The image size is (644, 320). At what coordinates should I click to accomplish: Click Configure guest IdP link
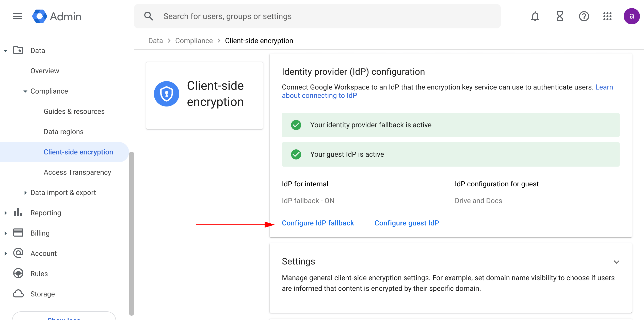pos(407,223)
